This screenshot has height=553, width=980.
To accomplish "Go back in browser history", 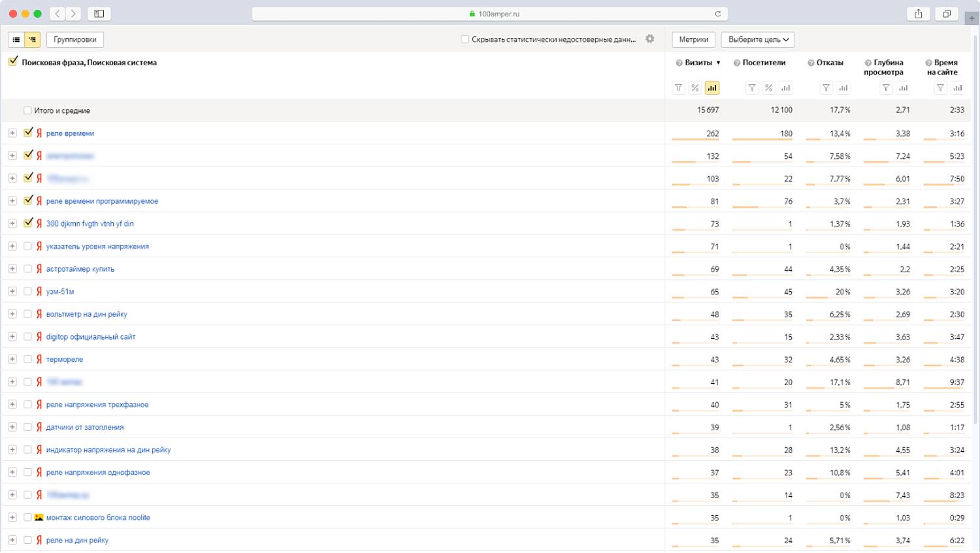I will point(57,14).
